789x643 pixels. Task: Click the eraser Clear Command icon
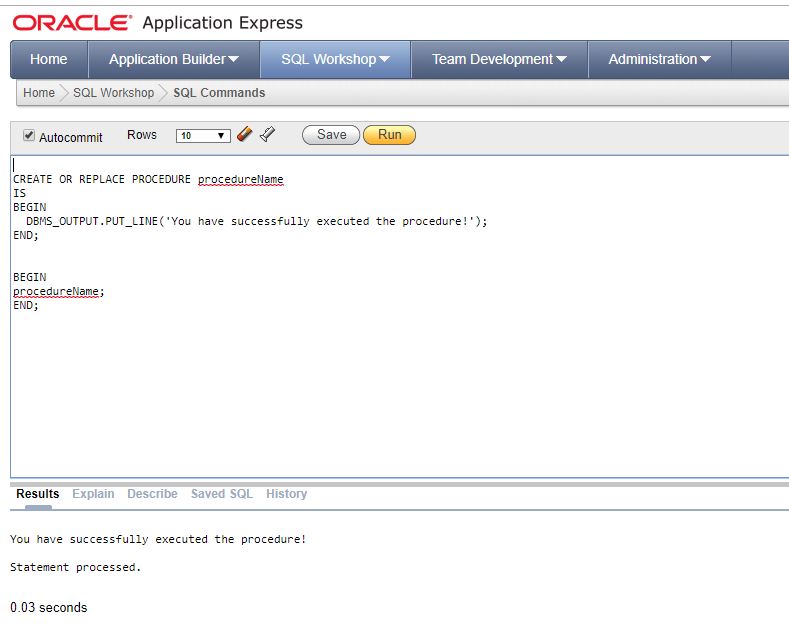245,134
